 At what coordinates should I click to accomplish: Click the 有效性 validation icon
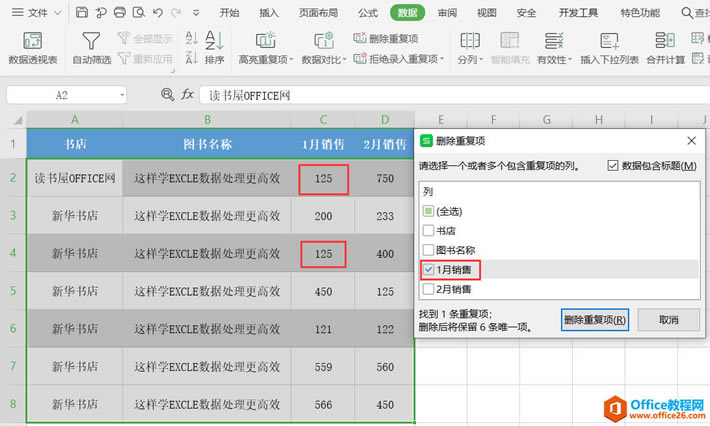tap(554, 41)
